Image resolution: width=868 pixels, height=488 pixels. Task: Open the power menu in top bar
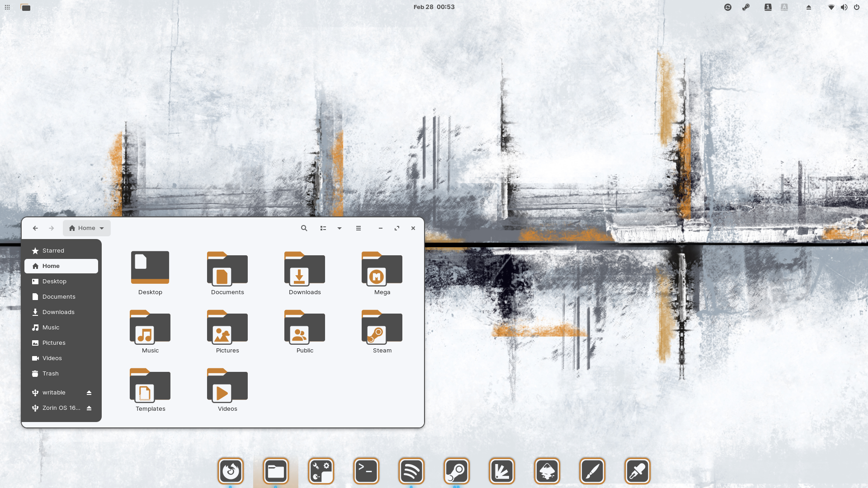pos(857,7)
